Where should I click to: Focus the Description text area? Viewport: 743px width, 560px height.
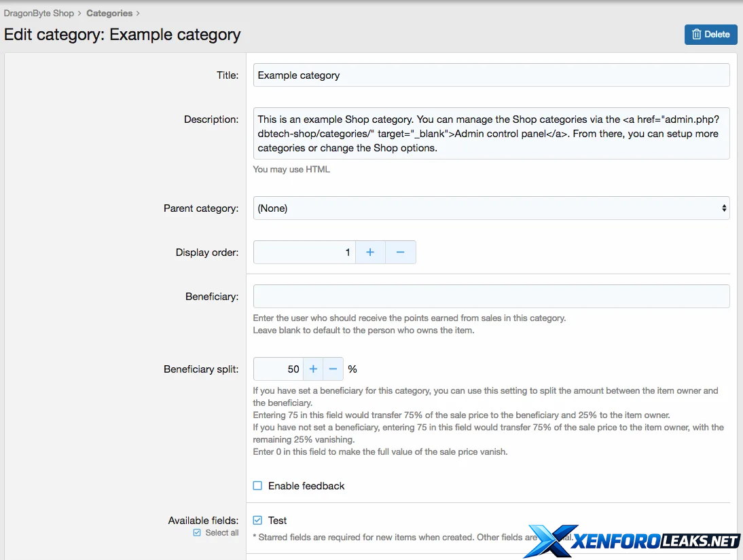(491, 134)
